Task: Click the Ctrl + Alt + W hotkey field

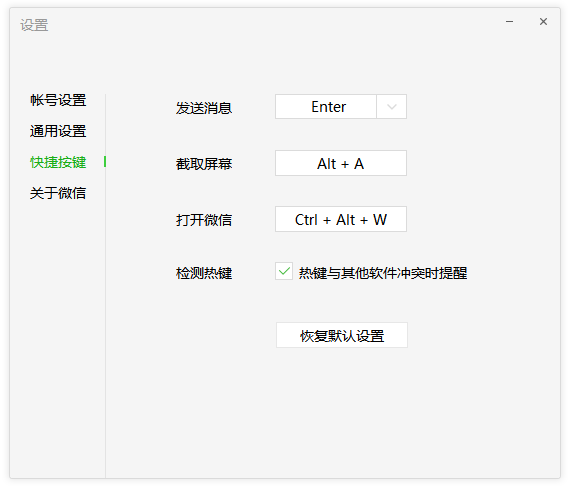Action: pyautogui.click(x=341, y=219)
